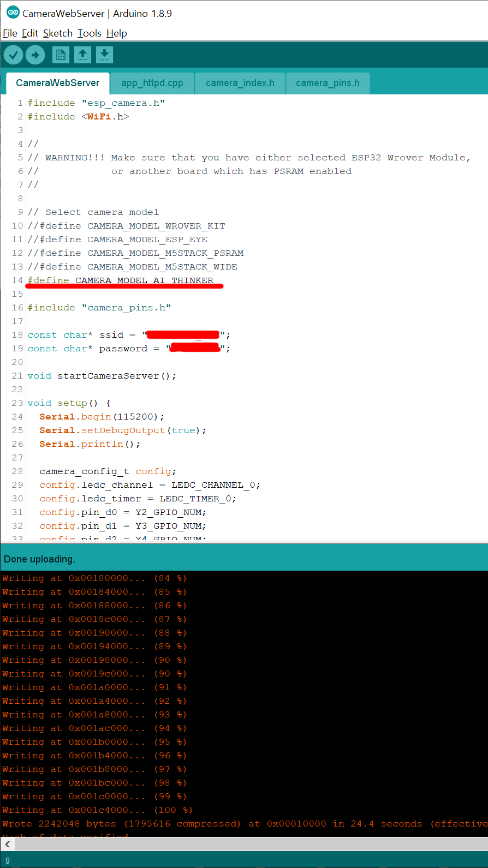The width and height of the screenshot is (488, 868).
Task: Click the Serial.begin(115200) line
Action: 102,417
